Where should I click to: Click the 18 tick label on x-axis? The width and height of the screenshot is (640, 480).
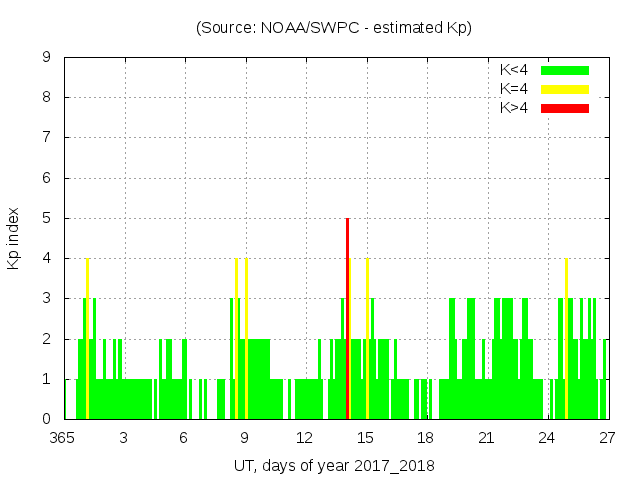click(426, 438)
